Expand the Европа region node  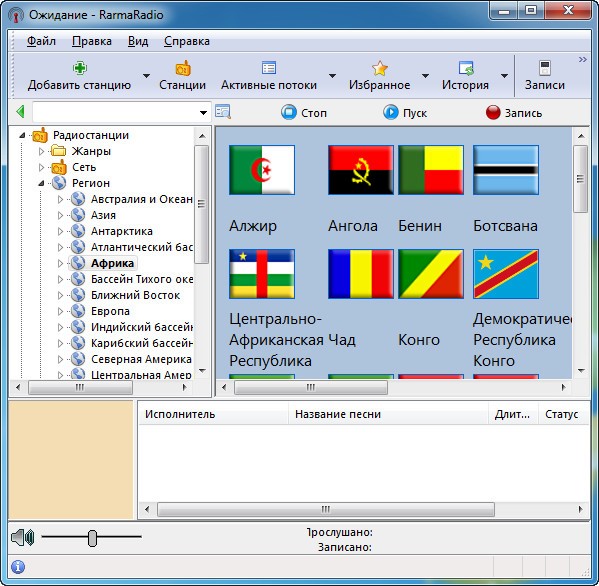coord(60,311)
